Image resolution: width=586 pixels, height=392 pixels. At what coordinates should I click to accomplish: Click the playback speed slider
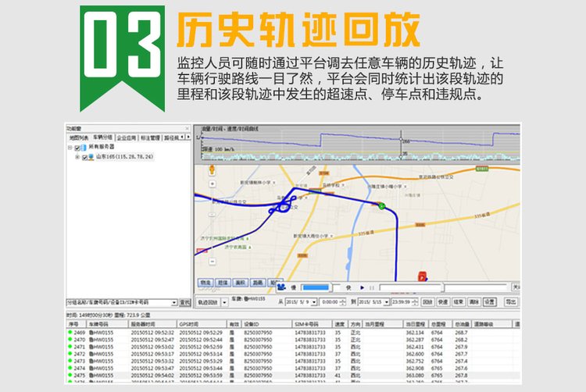pos(316,287)
